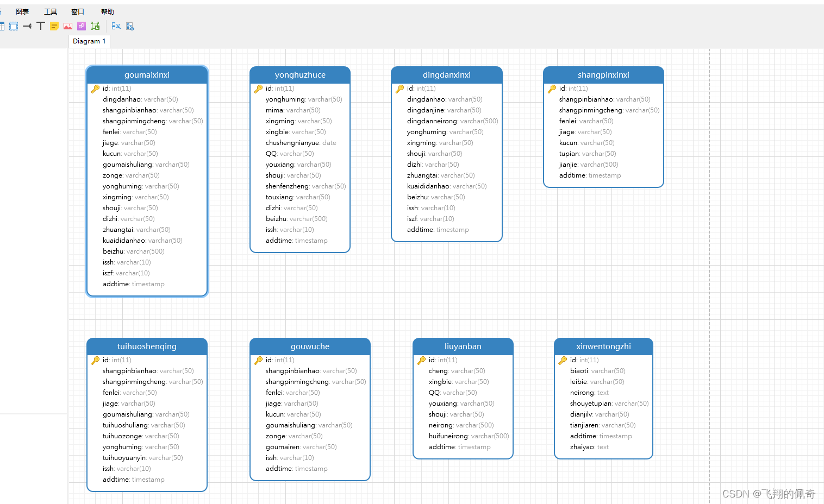Screen dimensions: 824x504
Task: Click zhuangtai field in dingdanxinxi table
Action: (441, 175)
